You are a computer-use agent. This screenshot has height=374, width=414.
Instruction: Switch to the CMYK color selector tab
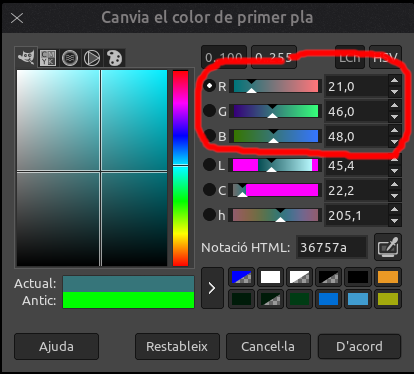(x=48, y=58)
